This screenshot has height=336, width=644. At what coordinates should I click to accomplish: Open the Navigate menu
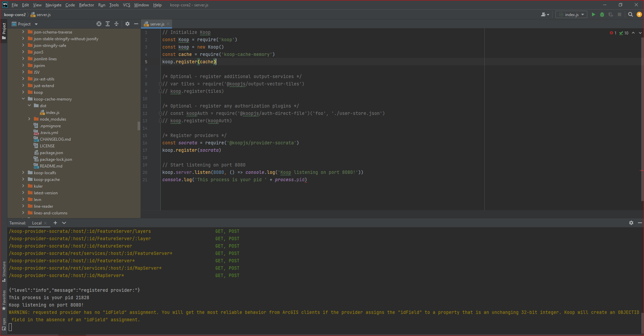(x=53, y=5)
